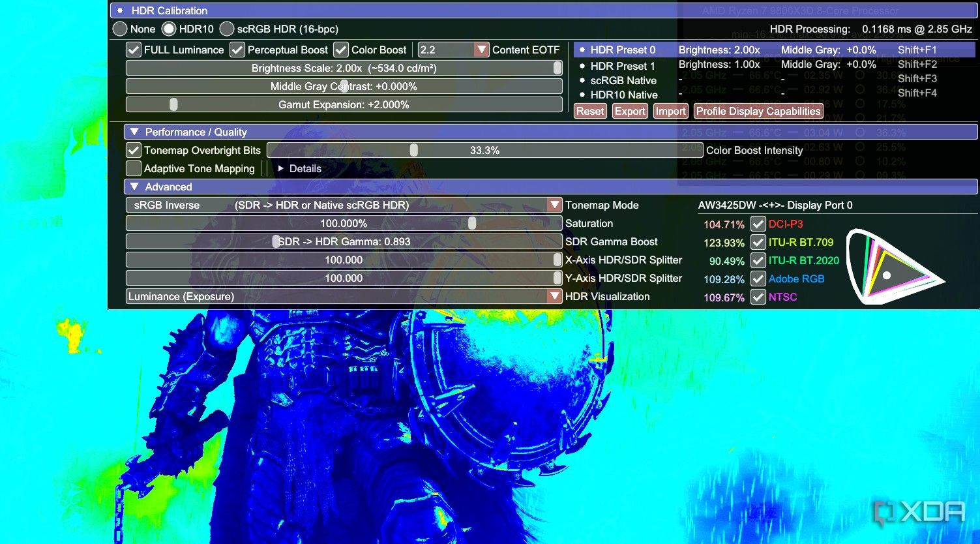Open the Content EOTF 2.2 dropdown
This screenshot has width=980, height=544.
(x=453, y=50)
